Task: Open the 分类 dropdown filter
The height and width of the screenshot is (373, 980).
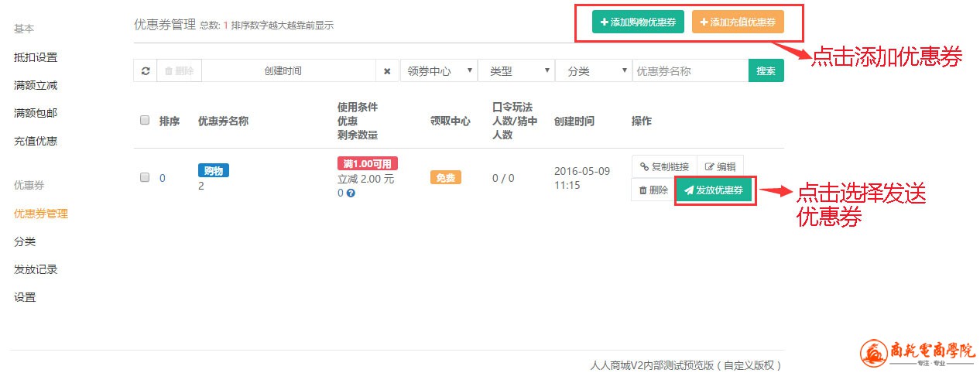Action: click(x=593, y=71)
